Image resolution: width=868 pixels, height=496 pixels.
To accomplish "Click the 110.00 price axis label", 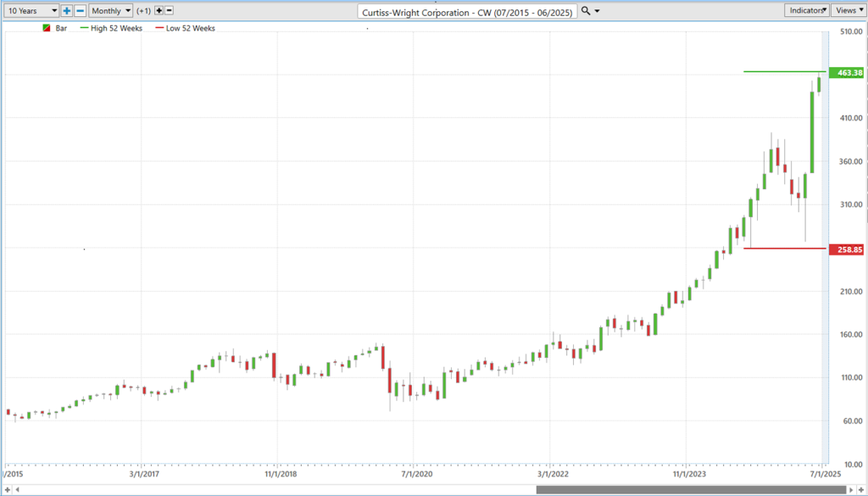I will pos(851,378).
